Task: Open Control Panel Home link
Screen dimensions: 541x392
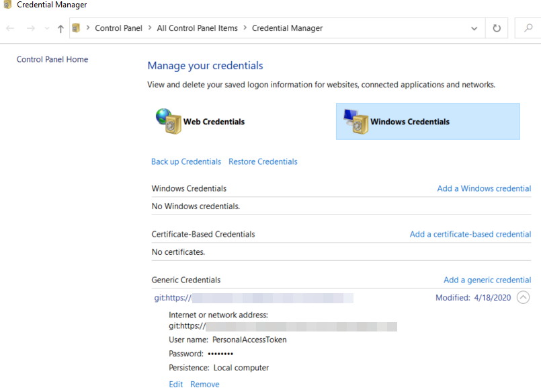Action: point(52,59)
